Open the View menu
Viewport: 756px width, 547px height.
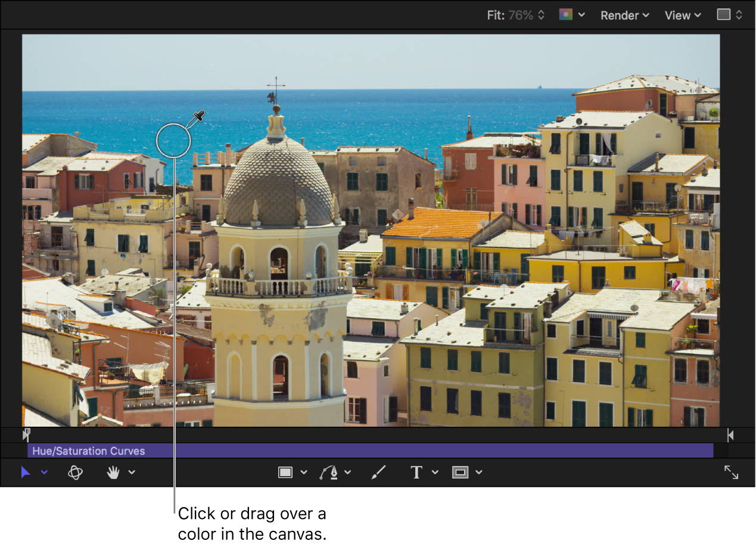(x=683, y=15)
